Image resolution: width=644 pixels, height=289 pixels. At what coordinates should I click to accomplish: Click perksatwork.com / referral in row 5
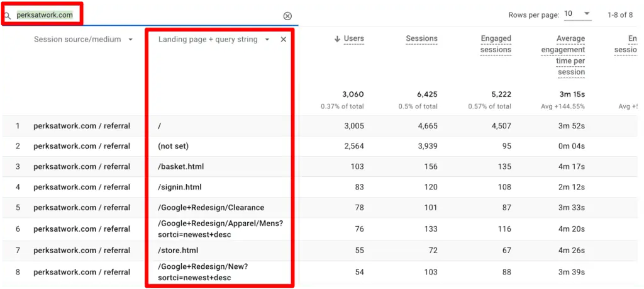[82, 208]
